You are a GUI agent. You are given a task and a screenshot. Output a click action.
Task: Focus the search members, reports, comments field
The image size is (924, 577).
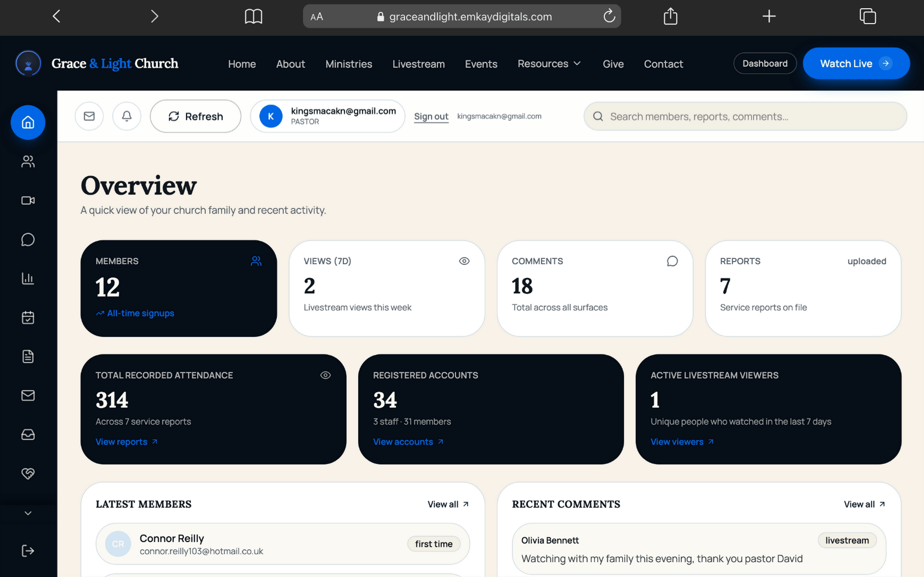[745, 116]
